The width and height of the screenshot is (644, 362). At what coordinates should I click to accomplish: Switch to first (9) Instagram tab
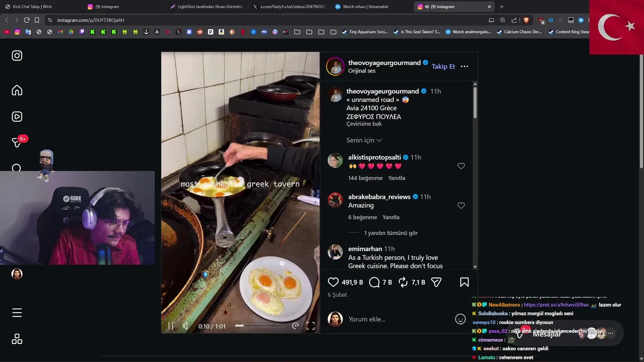[107, 7]
